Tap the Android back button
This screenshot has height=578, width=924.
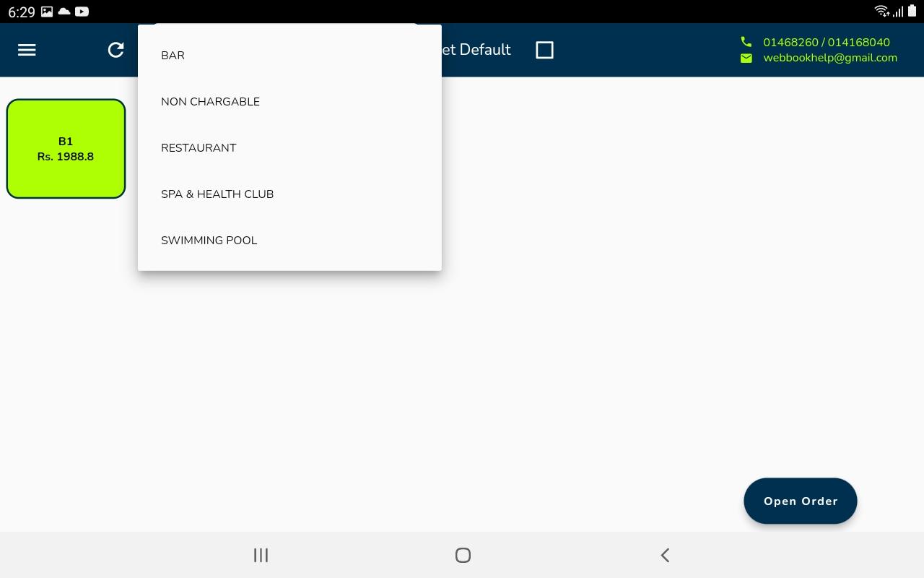click(x=665, y=555)
